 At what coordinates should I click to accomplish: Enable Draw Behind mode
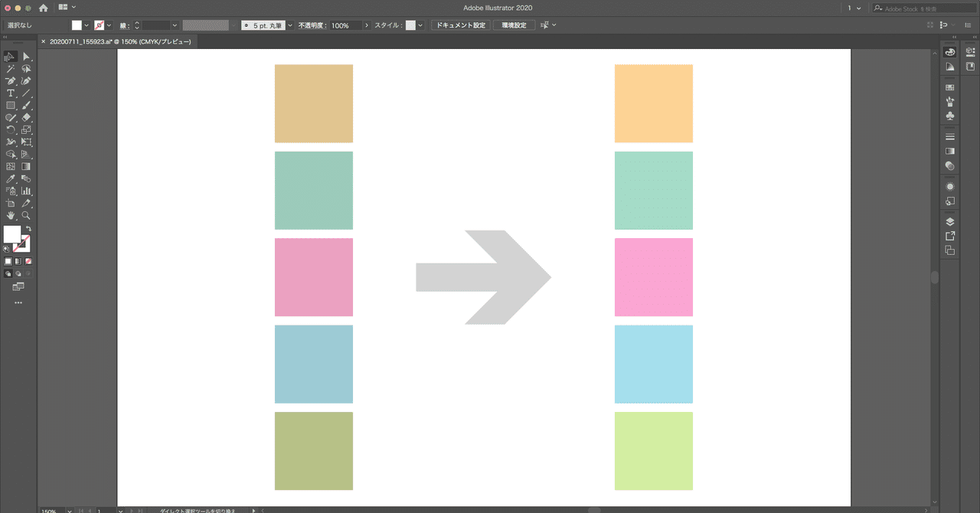[17, 273]
